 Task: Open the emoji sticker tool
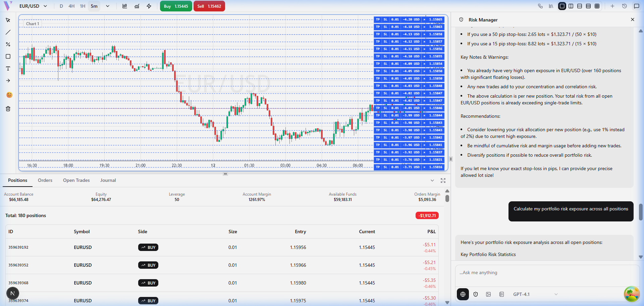point(9,95)
